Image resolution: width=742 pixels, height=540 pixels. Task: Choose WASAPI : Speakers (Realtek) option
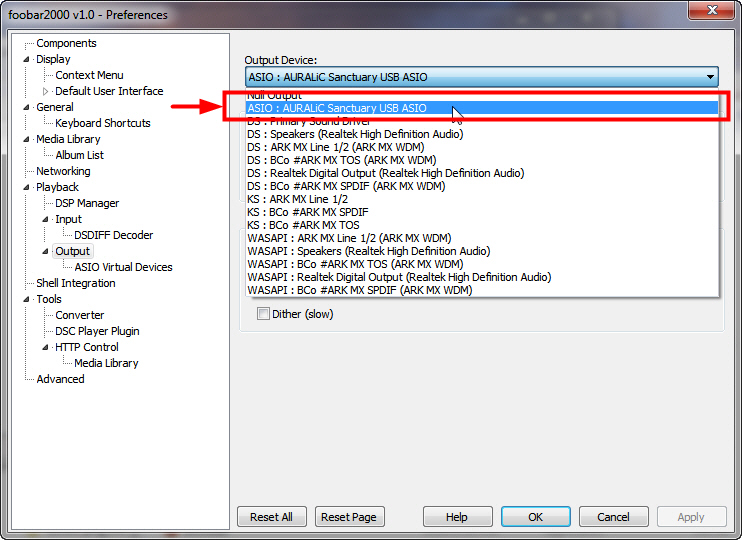coord(482,251)
